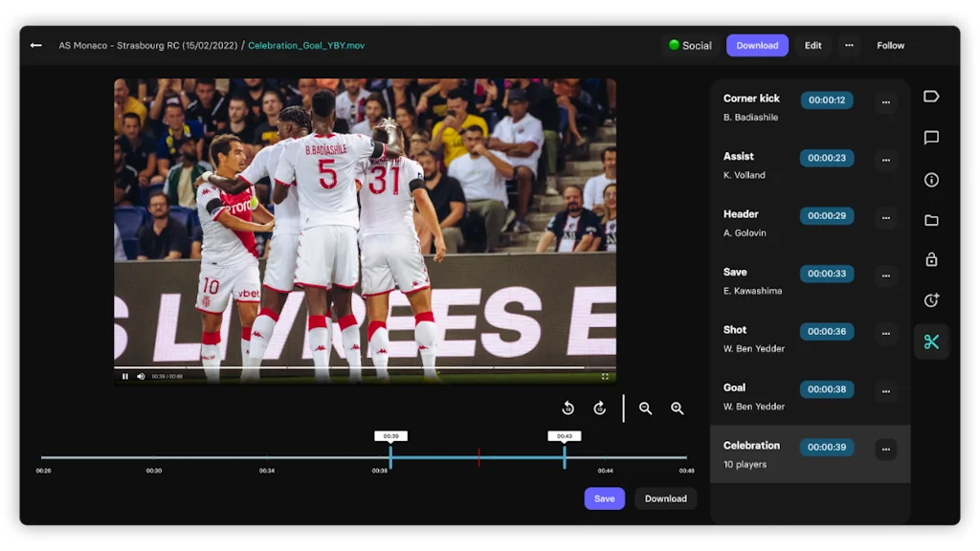Open the privacy lock panel
980x551 pixels.
click(x=931, y=260)
